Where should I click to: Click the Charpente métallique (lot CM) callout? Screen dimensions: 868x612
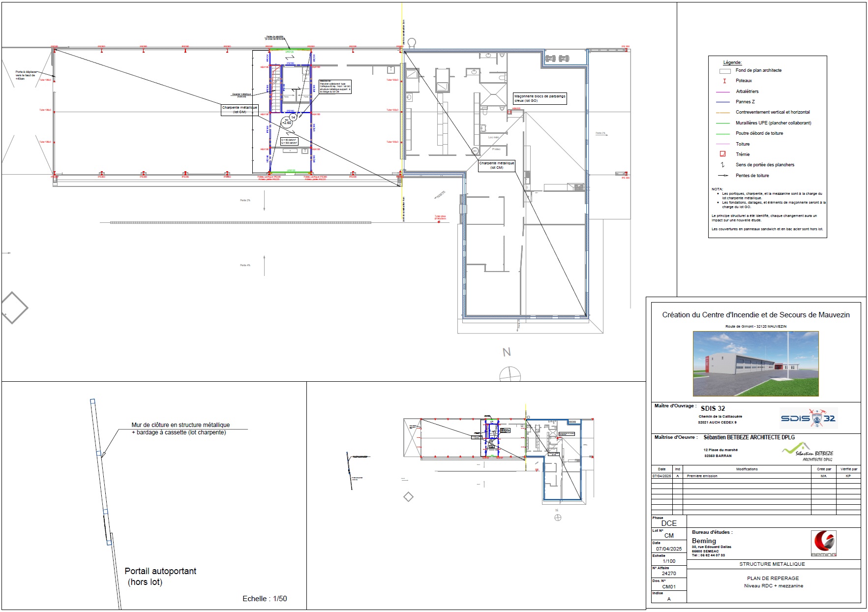(x=239, y=109)
